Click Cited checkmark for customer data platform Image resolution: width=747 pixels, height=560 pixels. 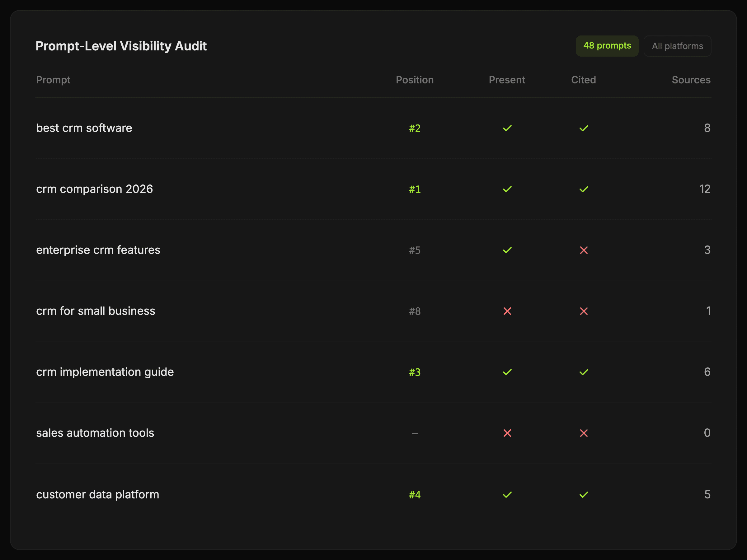pyautogui.click(x=584, y=495)
